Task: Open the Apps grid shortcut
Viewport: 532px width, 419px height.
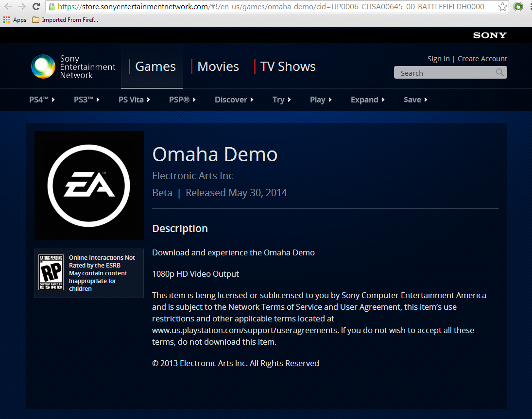Action: [x=15, y=20]
